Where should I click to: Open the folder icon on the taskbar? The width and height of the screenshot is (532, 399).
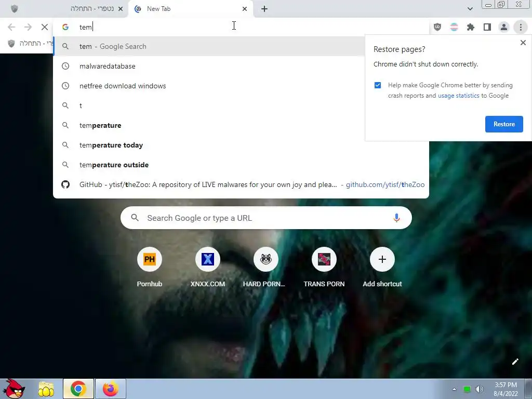pos(46,389)
